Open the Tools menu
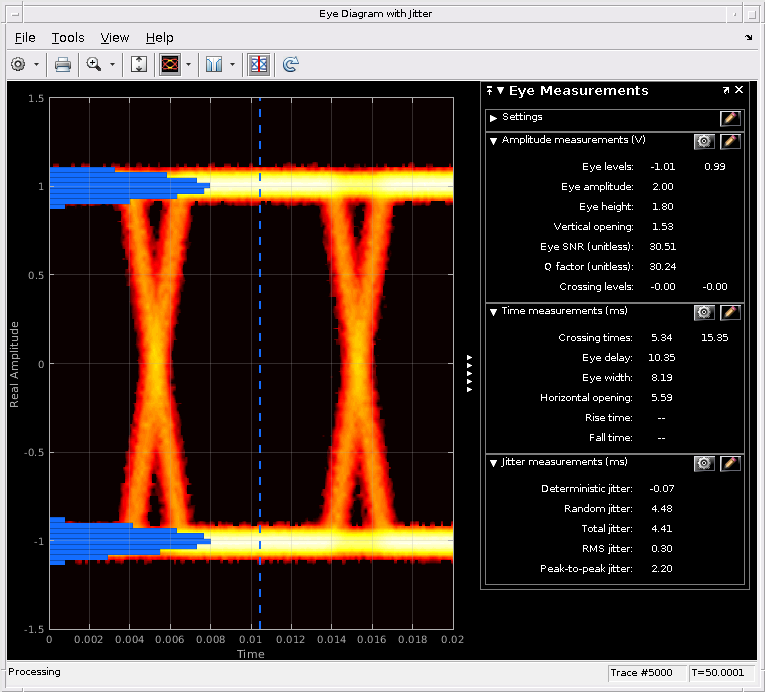765x692 pixels. pyautogui.click(x=68, y=37)
